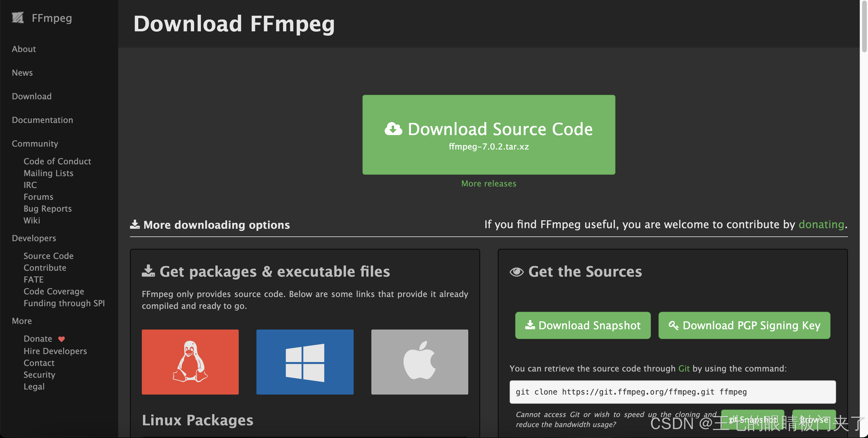
Task: Click the Download Snapshot button
Action: tap(583, 325)
